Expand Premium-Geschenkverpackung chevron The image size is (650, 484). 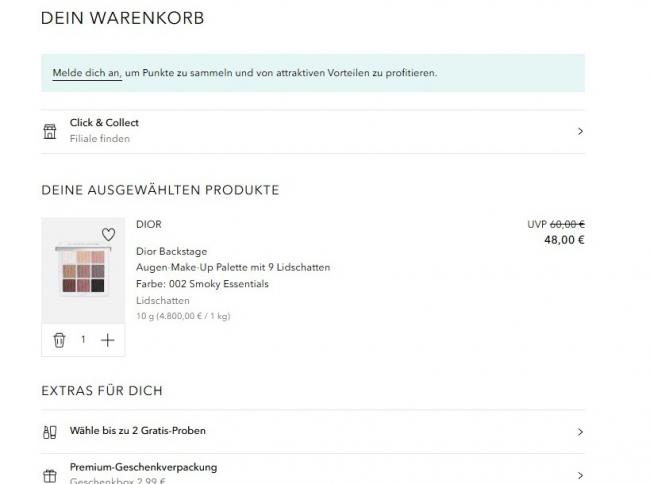click(580, 475)
